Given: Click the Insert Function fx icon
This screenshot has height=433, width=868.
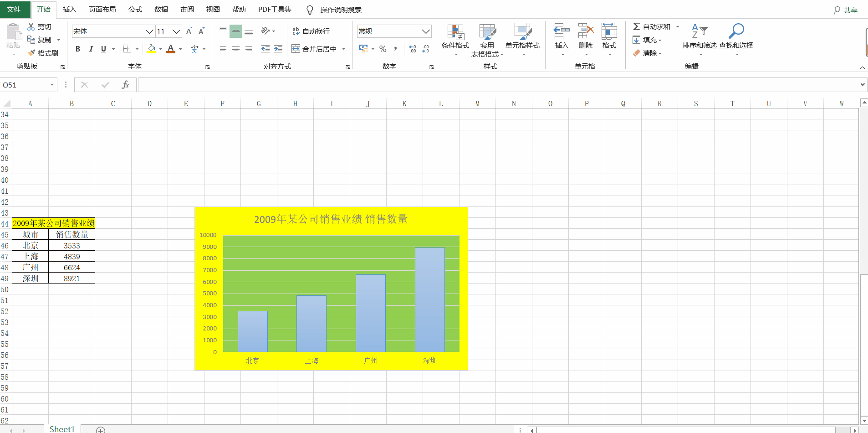Looking at the screenshot, I should tap(125, 85).
